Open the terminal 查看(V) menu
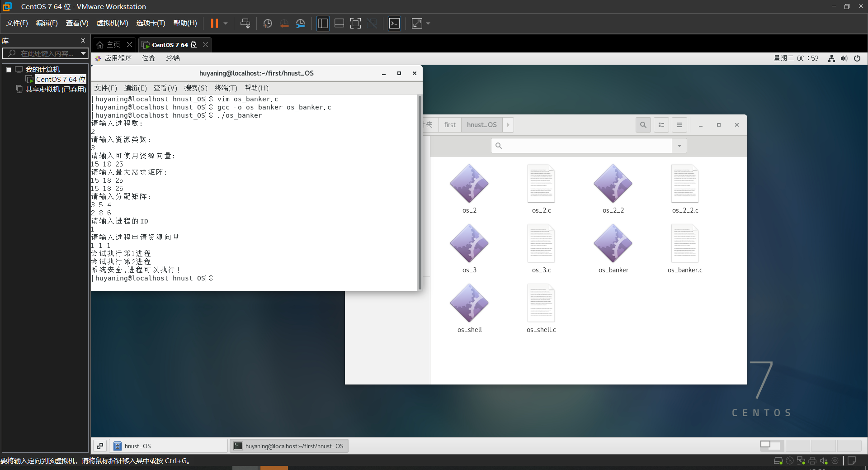The height and width of the screenshot is (470, 868). 165,88
